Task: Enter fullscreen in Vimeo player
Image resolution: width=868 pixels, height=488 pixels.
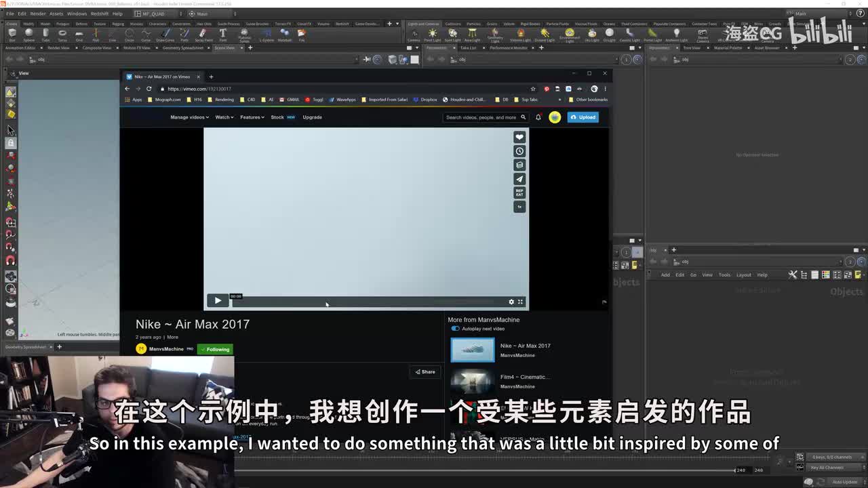Action: point(521,302)
